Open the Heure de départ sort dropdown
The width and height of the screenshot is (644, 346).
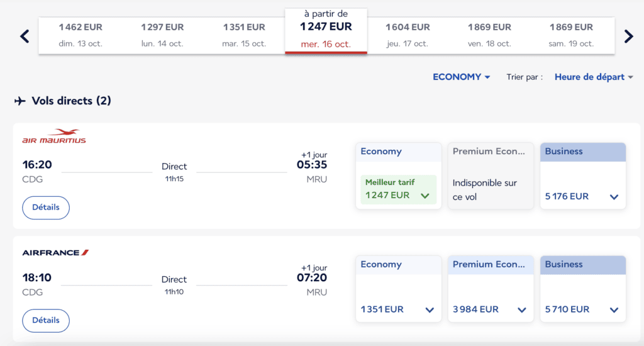point(593,77)
